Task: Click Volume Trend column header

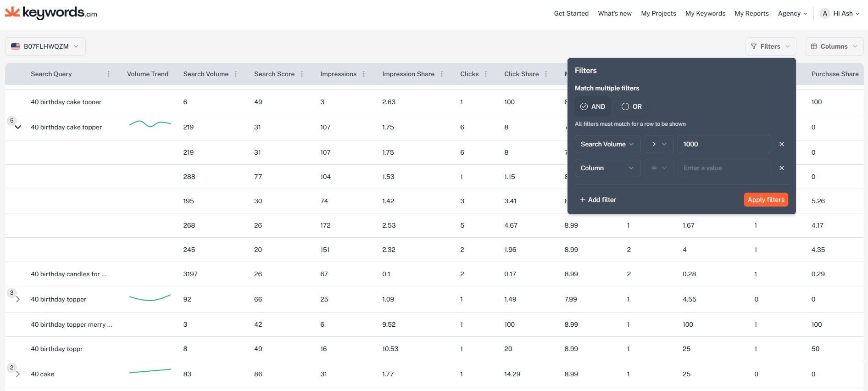Action: (x=148, y=74)
